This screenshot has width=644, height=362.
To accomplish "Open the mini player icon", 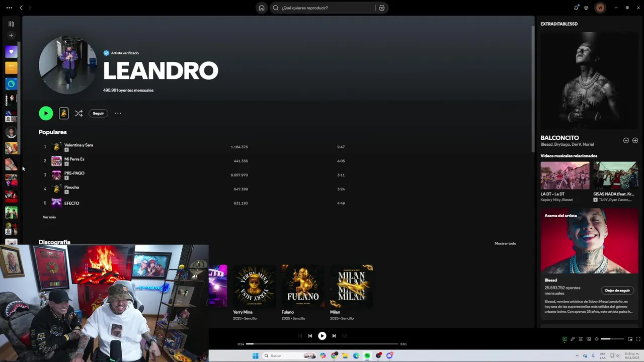I will click(630, 339).
